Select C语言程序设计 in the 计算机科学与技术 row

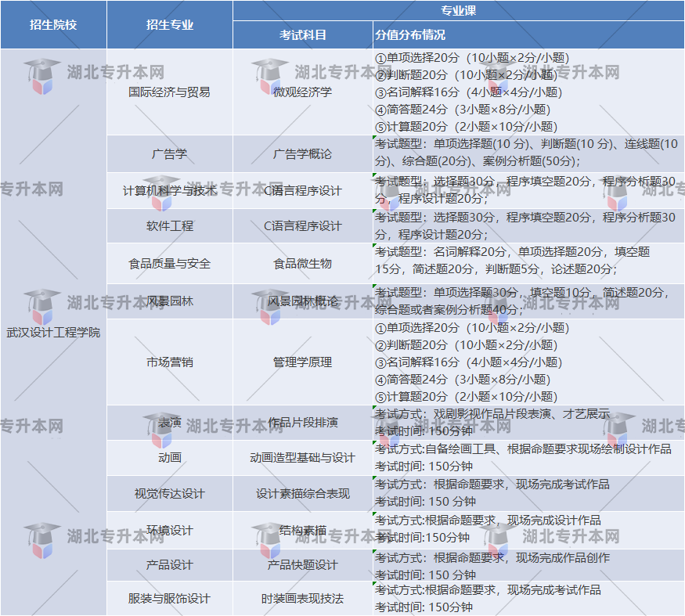(303, 190)
